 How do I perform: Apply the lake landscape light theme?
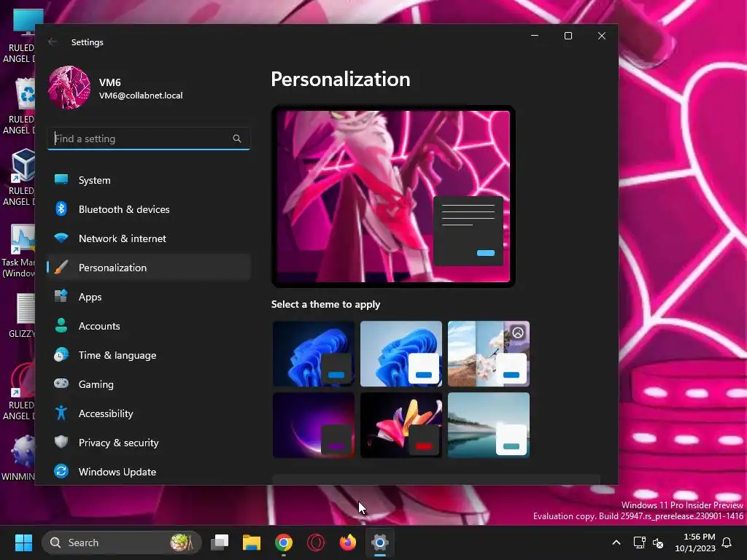tap(489, 425)
